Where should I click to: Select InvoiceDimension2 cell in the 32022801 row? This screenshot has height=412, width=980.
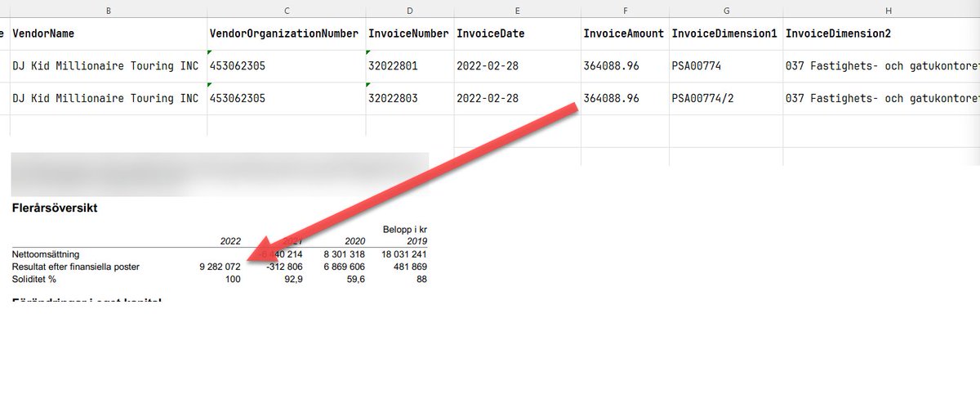tap(881, 66)
